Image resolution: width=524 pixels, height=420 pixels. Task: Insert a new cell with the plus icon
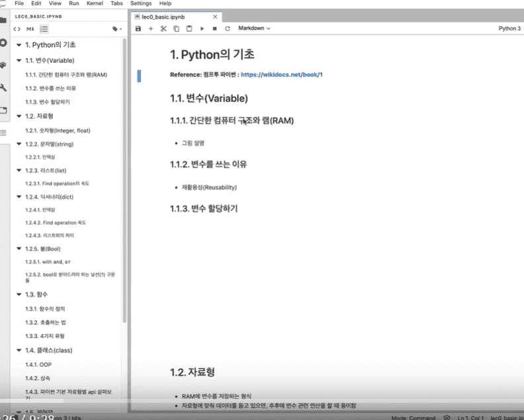(151, 28)
